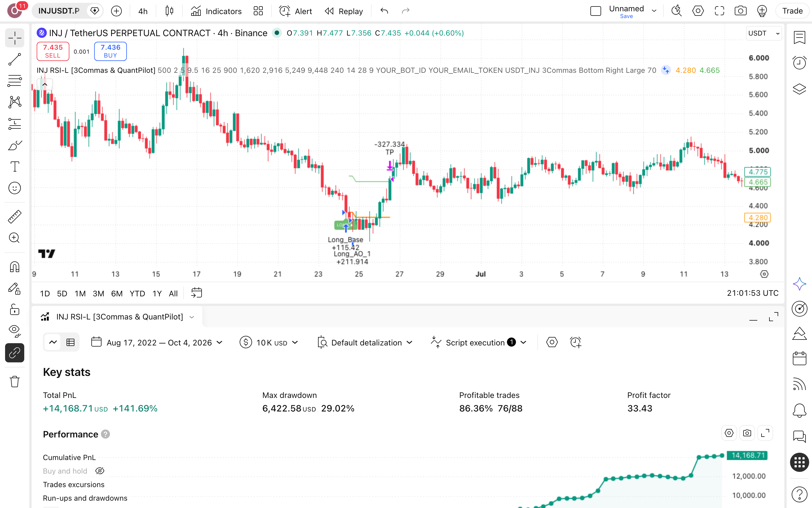Click the green 4.775 price label

(757, 172)
